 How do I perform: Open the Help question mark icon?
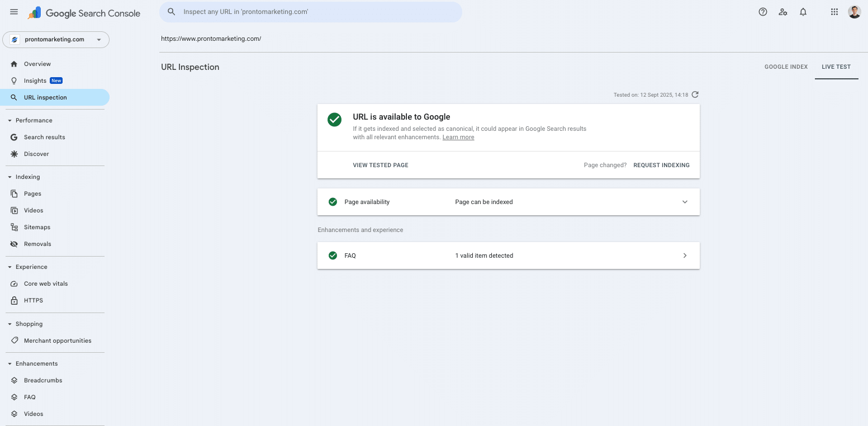pos(763,12)
